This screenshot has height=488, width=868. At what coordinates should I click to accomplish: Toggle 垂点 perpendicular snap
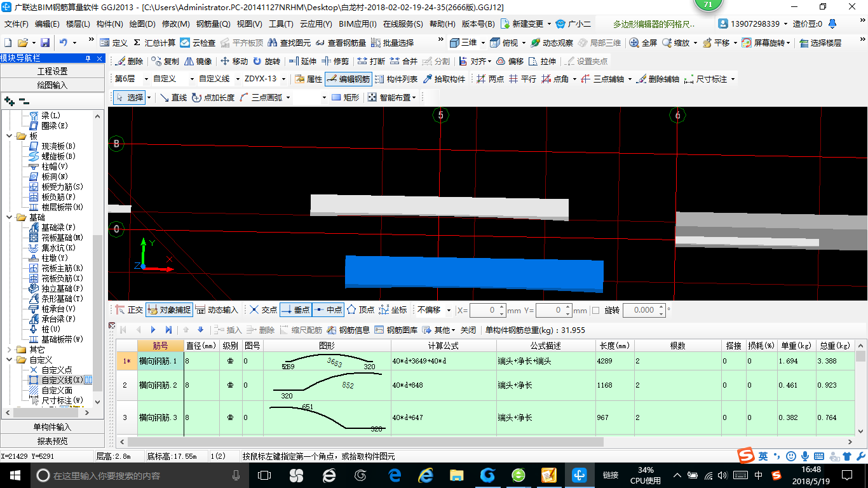pos(295,310)
